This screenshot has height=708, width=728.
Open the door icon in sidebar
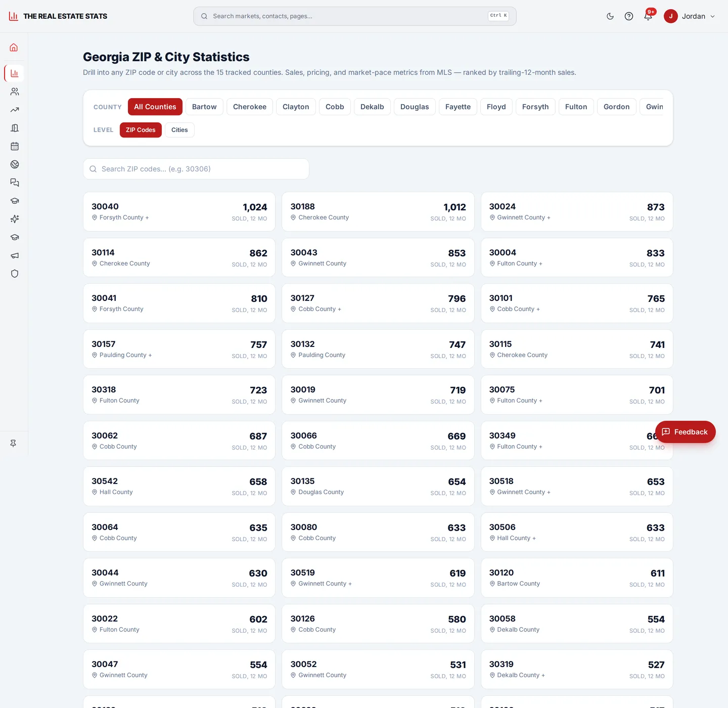tap(14, 128)
